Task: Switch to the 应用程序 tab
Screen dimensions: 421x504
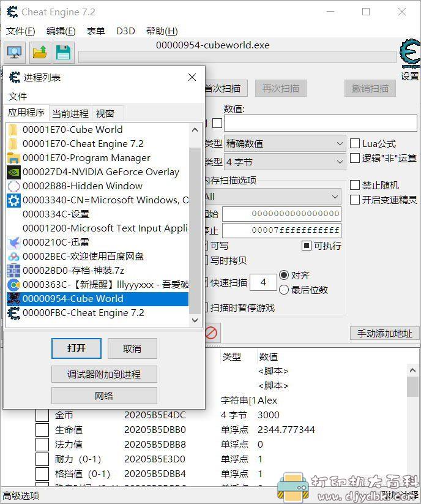Action: pos(26,113)
